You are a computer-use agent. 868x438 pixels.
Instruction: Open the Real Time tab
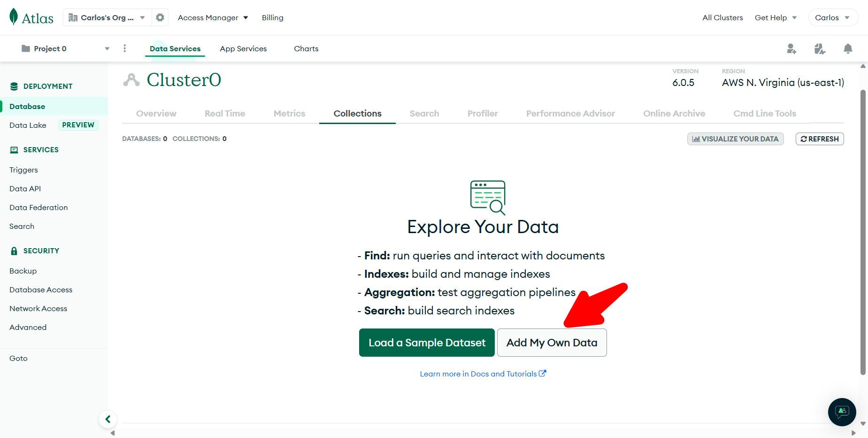click(225, 113)
